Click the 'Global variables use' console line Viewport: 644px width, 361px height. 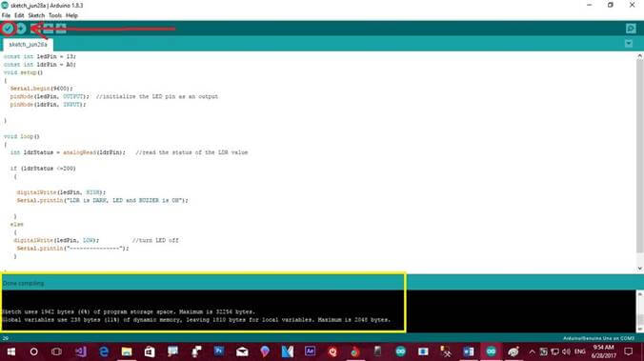pos(196,319)
